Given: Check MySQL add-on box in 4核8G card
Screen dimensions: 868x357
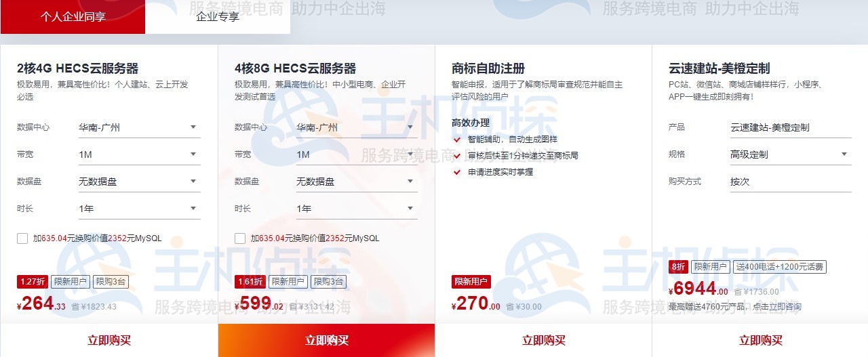Looking at the screenshot, I should (x=239, y=238).
